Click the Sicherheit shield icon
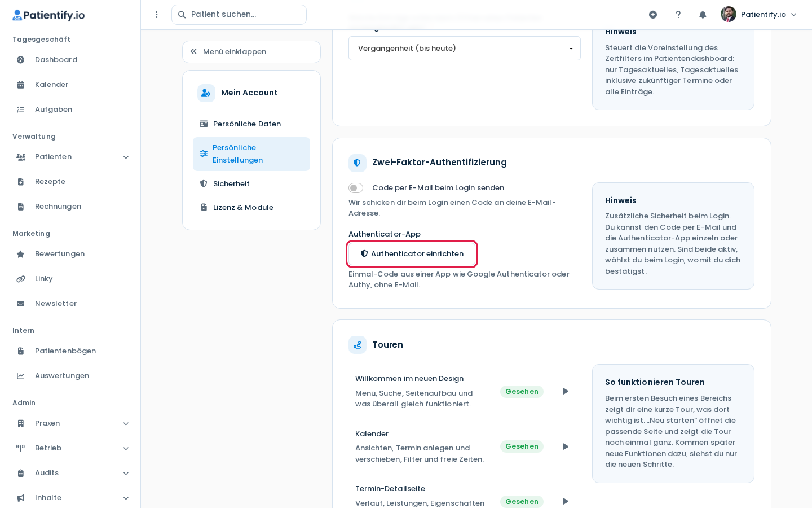The width and height of the screenshot is (812, 508). 204,184
